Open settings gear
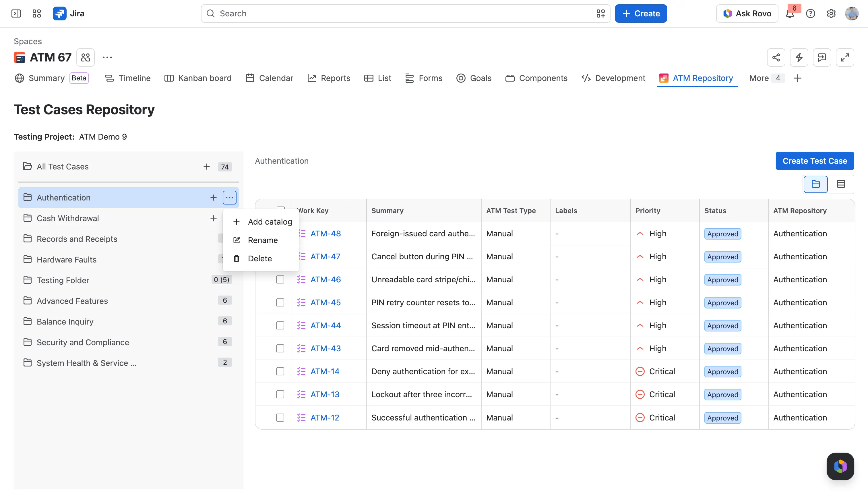The height and width of the screenshot is (494, 868). pos(831,13)
